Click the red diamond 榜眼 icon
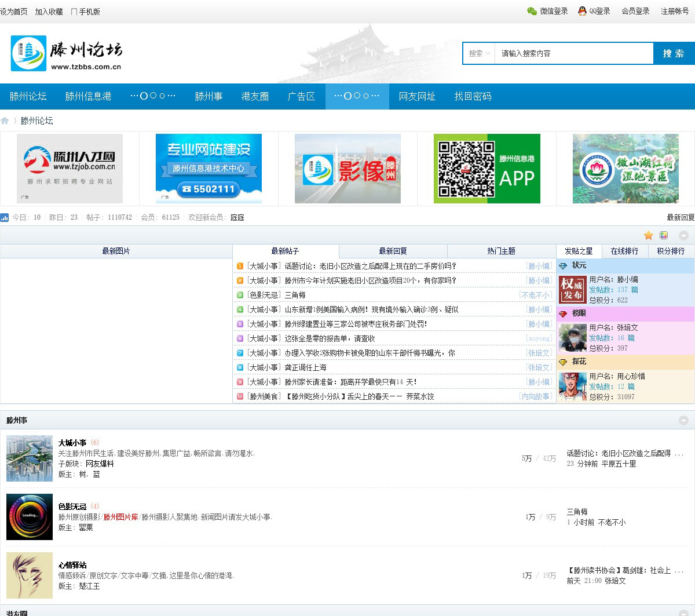This screenshot has width=695, height=616. pos(563,314)
